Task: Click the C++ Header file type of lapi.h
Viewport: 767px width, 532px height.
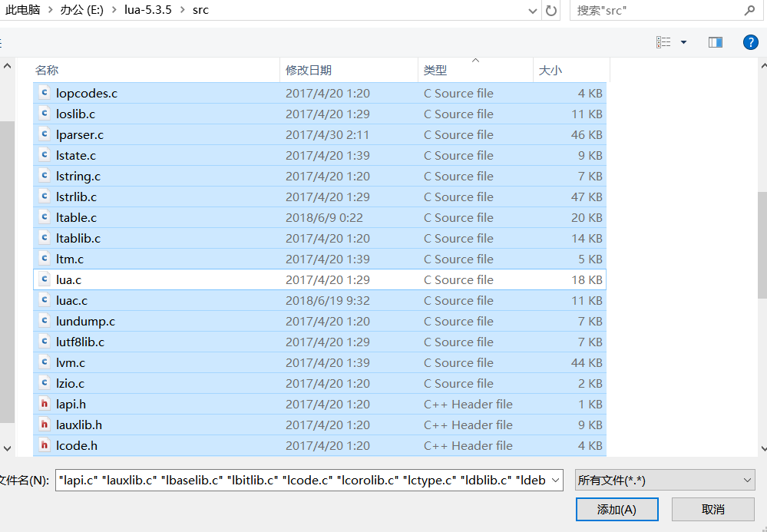Action: [468, 404]
